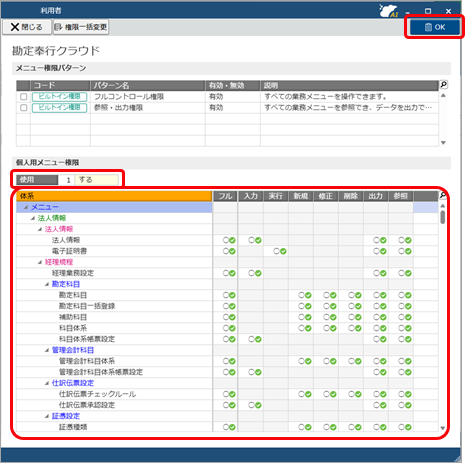Screen dimensions: 465x463
Task: Collapse the green 法人情報 tree node
Action: point(33,218)
